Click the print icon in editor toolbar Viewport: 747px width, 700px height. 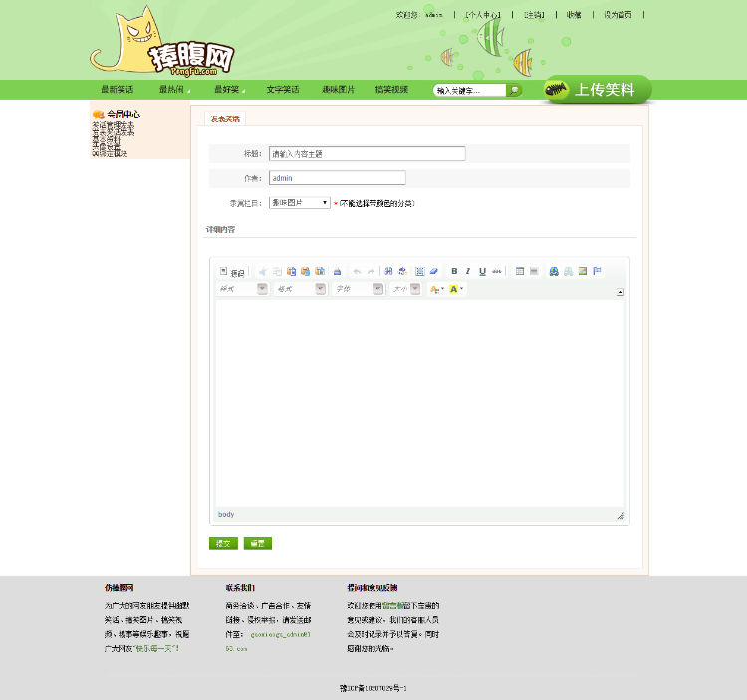337,271
